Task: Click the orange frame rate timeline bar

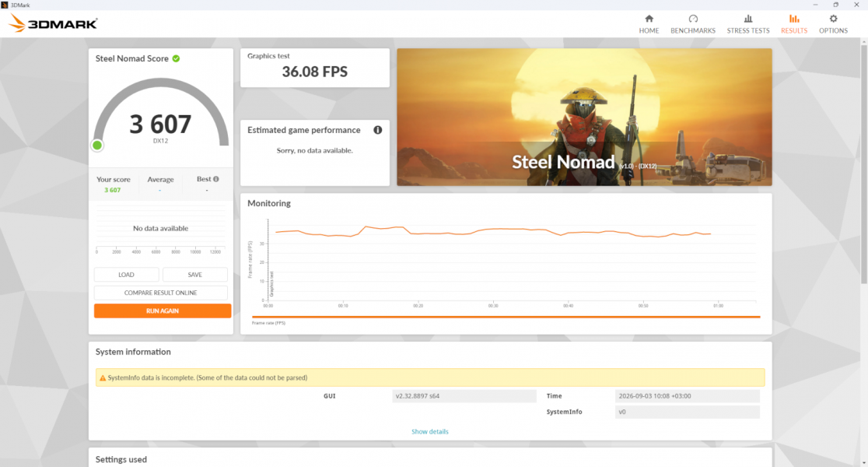Action: [x=506, y=317]
